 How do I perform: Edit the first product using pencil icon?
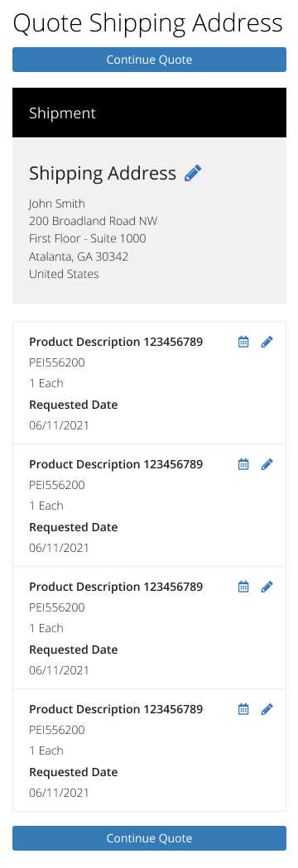[267, 342]
